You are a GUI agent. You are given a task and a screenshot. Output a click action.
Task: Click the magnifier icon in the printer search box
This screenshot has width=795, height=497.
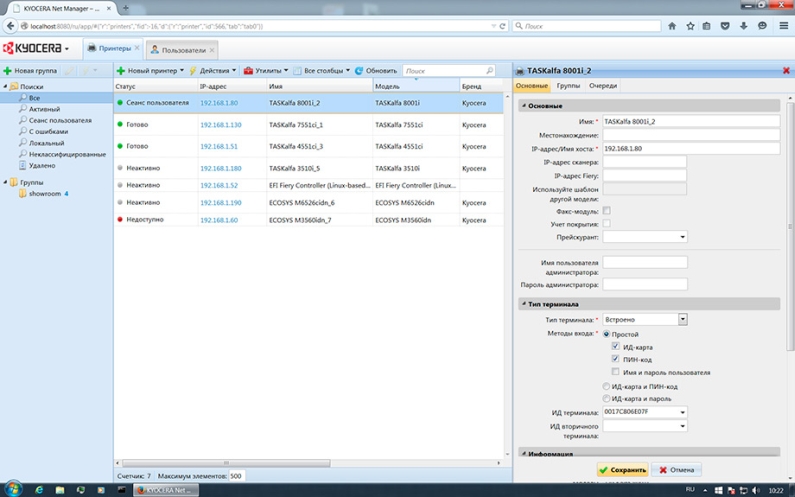(x=489, y=71)
